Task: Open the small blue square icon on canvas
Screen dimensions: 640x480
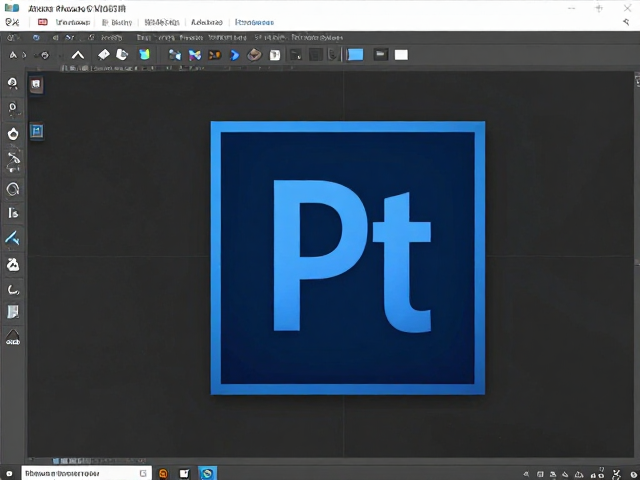Action: point(36,131)
